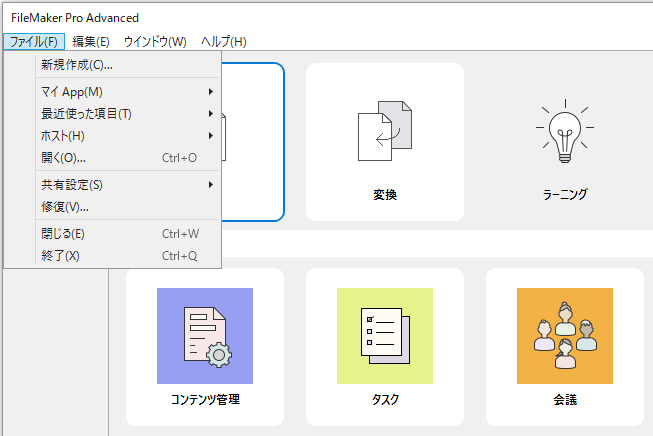Expand the マイ App(M) submenu arrow
Image resolution: width=653 pixels, height=436 pixels.
[x=211, y=92]
